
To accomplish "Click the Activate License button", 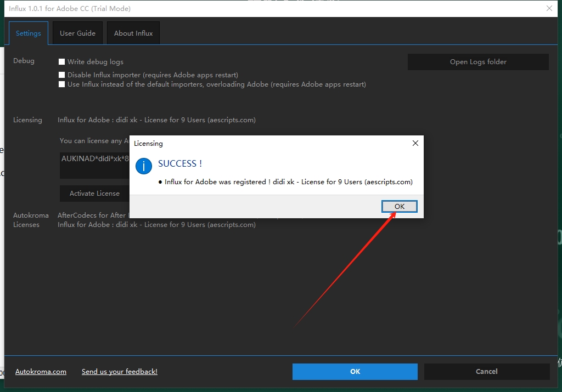I will click(94, 194).
